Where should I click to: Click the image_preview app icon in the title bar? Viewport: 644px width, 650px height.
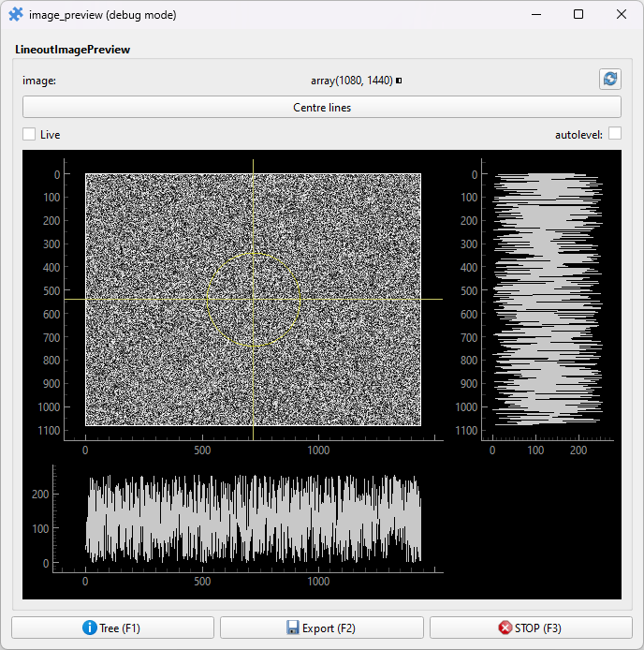[x=16, y=14]
